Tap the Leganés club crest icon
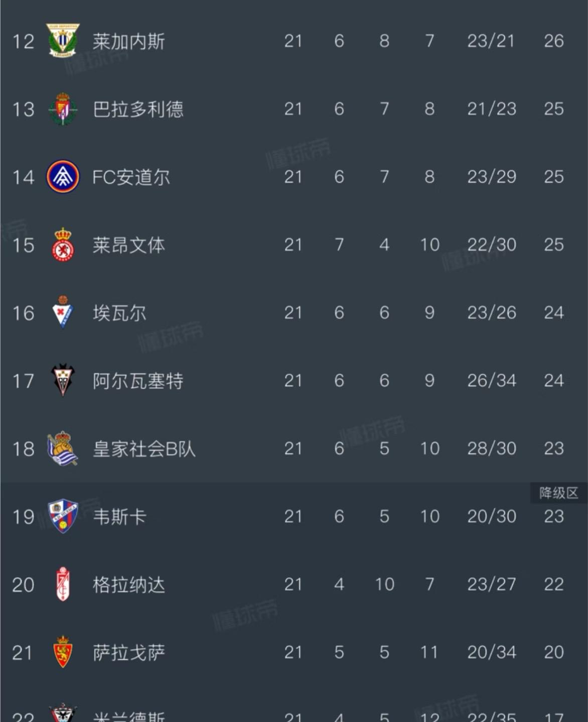 tap(63, 41)
